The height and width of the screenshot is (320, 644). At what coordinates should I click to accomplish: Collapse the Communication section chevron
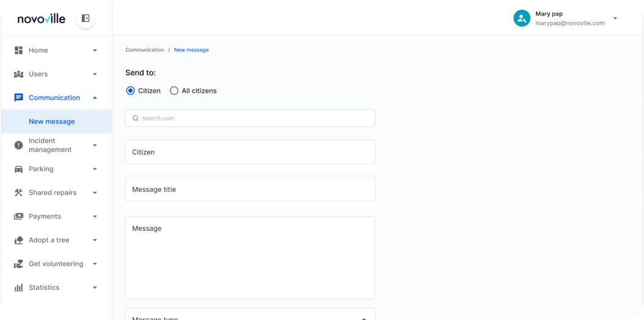tap(95, 98)
